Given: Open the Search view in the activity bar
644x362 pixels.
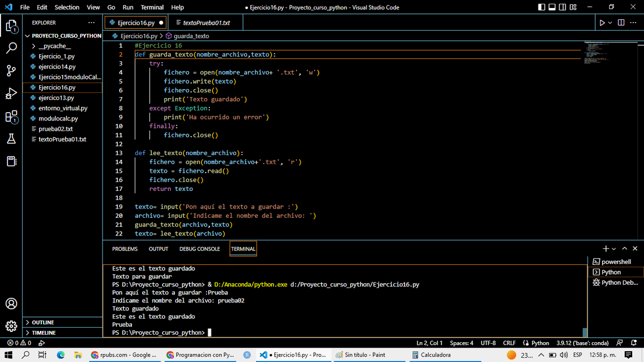Looking at the screenshot, I should (x=11, y=48).
